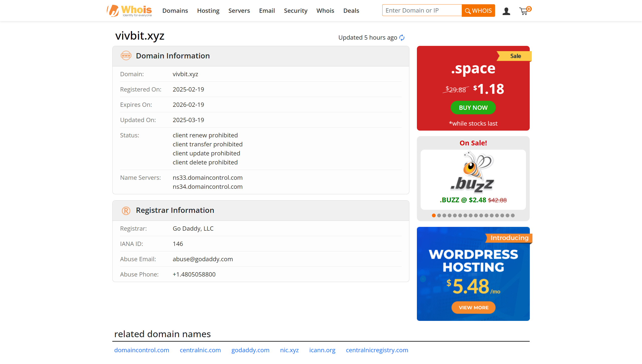This screenshot has height=364, width=642.
Task: Open the godaddy.com related link
Action: [250, 350]
